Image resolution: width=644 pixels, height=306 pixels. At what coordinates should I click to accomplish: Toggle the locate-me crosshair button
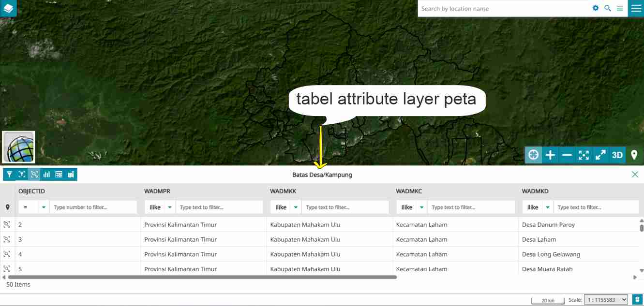[533, 155]
